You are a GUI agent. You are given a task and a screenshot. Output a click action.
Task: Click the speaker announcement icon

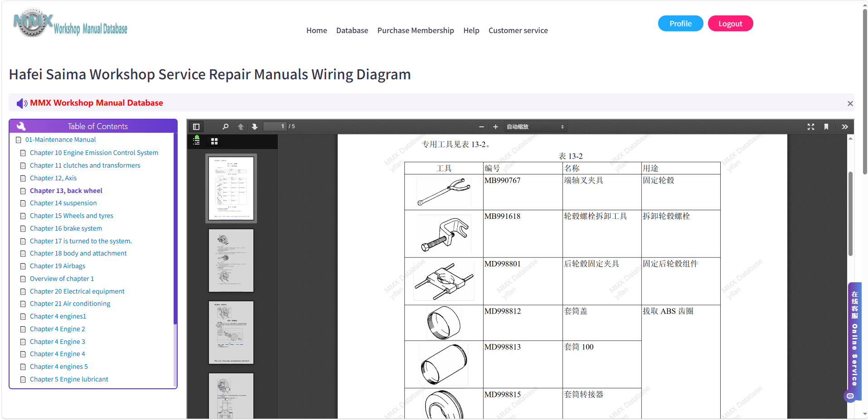tap(22, 103)
